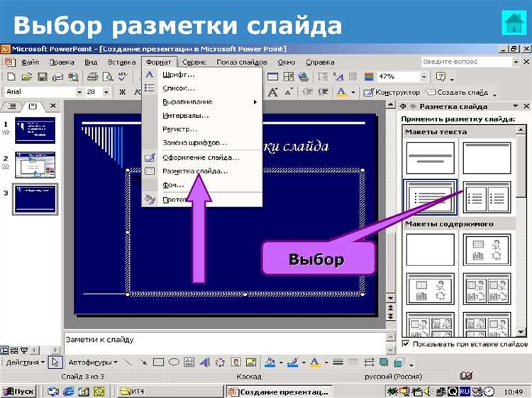This screenshot has height=398, width=532.
Task: Click the Insert WordArt icon
Action: pos(204,363)
